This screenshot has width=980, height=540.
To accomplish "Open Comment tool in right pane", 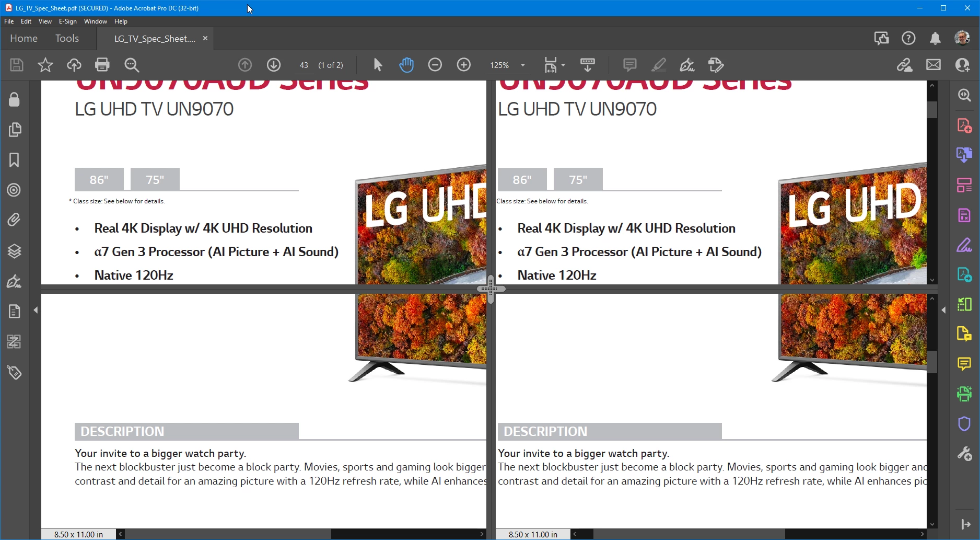I will [964, 364].
